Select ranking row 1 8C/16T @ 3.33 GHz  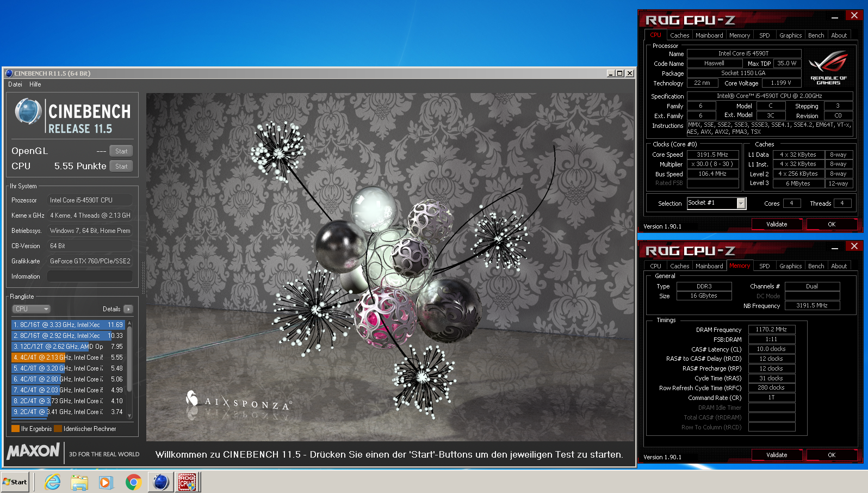coord(69,325)
